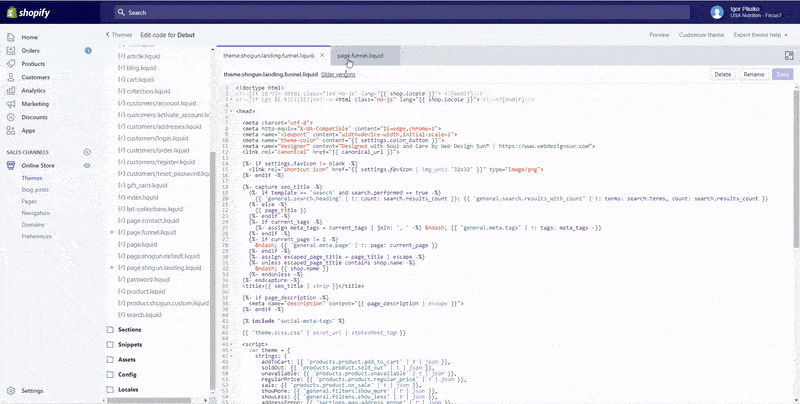Screen dimensions: 800x404
Task: Click Customize theme link
Action: (x=701, y=35)
